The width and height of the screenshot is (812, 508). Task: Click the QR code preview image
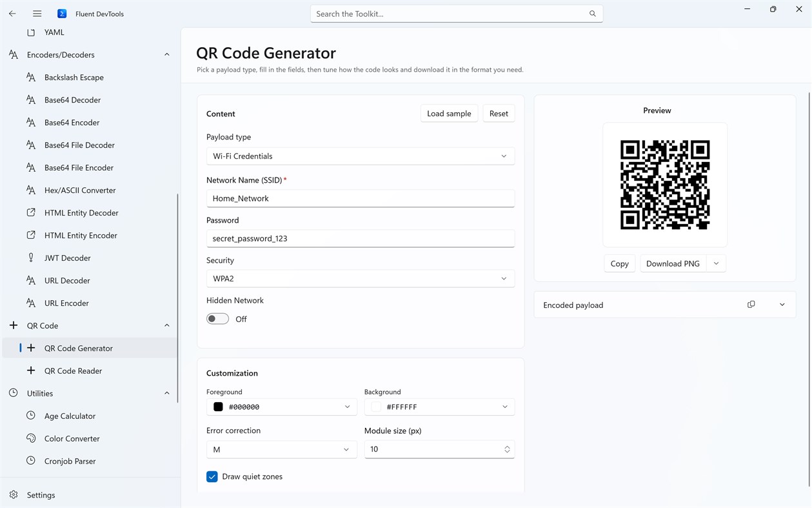coord(665,185)
